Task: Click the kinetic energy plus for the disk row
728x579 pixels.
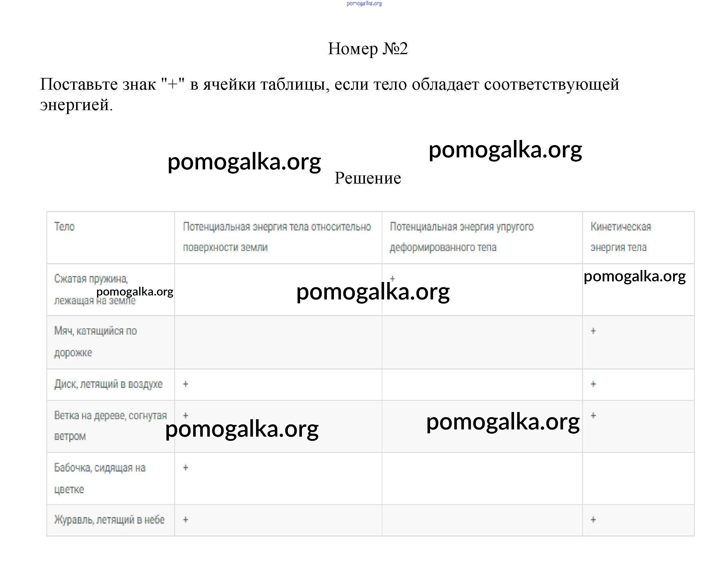Action: [x=593, y=384]
